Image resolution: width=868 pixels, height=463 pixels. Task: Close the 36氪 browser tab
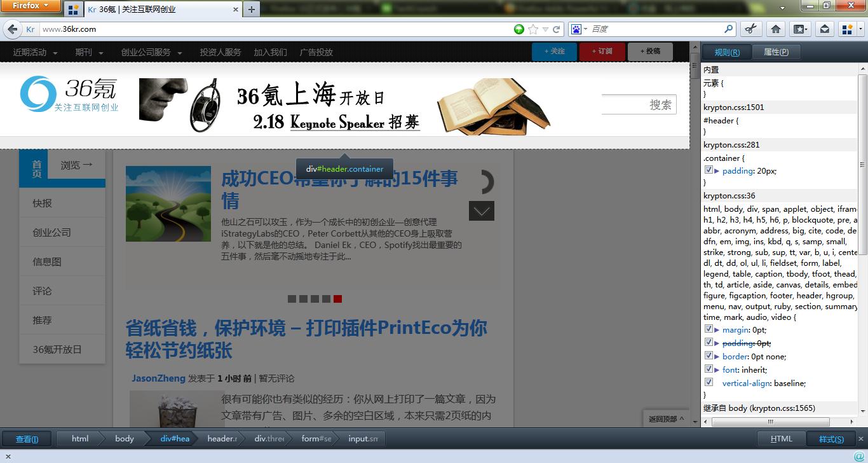(236, 10)
